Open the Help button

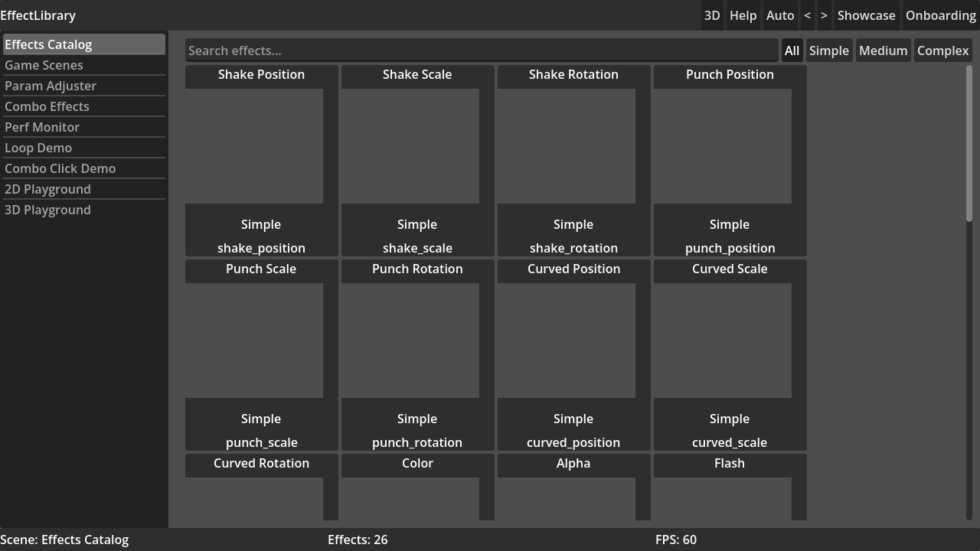coord(743,15)
